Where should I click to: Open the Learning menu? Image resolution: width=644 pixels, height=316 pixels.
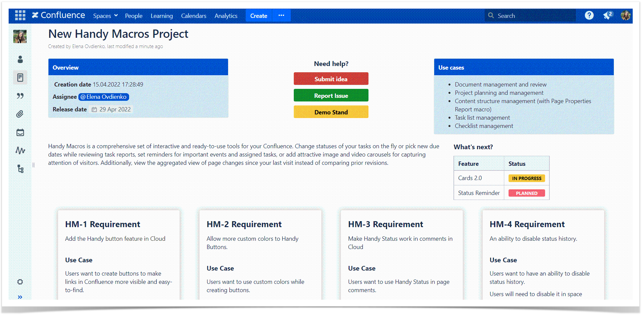162,16
